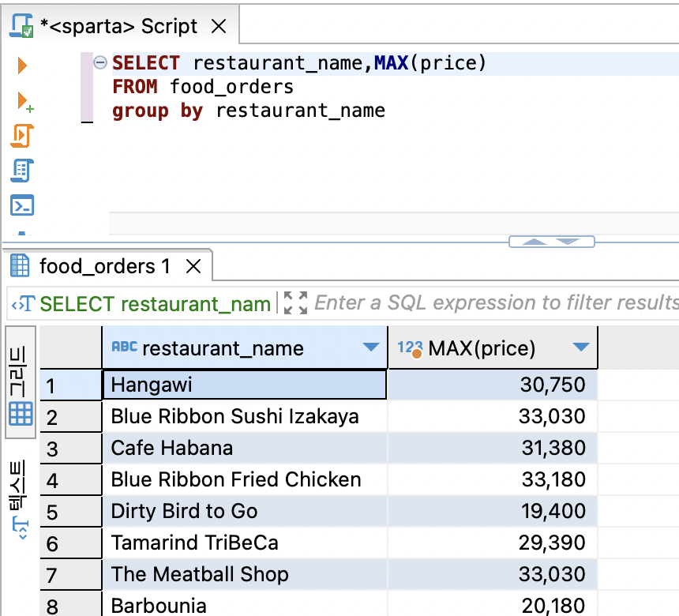This screenshot has width=679, height=616.
Task: Select the 30,750 price cell
Action: coord(493,385)
